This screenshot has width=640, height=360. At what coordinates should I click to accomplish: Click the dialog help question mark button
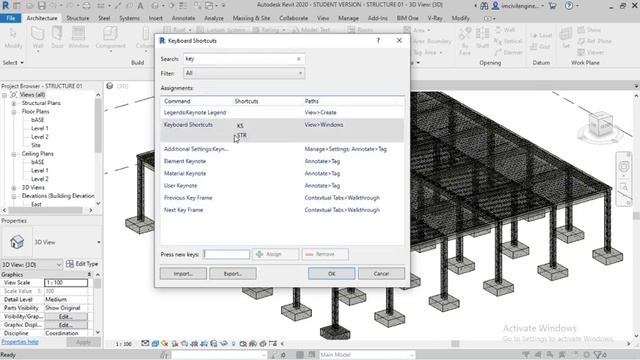pos(378,40)
